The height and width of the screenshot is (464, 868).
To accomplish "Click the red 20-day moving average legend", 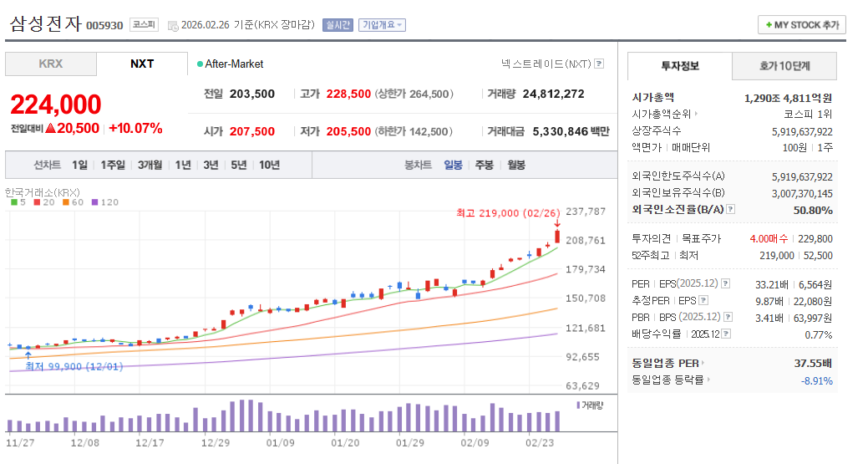I will pyautogui.click(x=44, y=202).
